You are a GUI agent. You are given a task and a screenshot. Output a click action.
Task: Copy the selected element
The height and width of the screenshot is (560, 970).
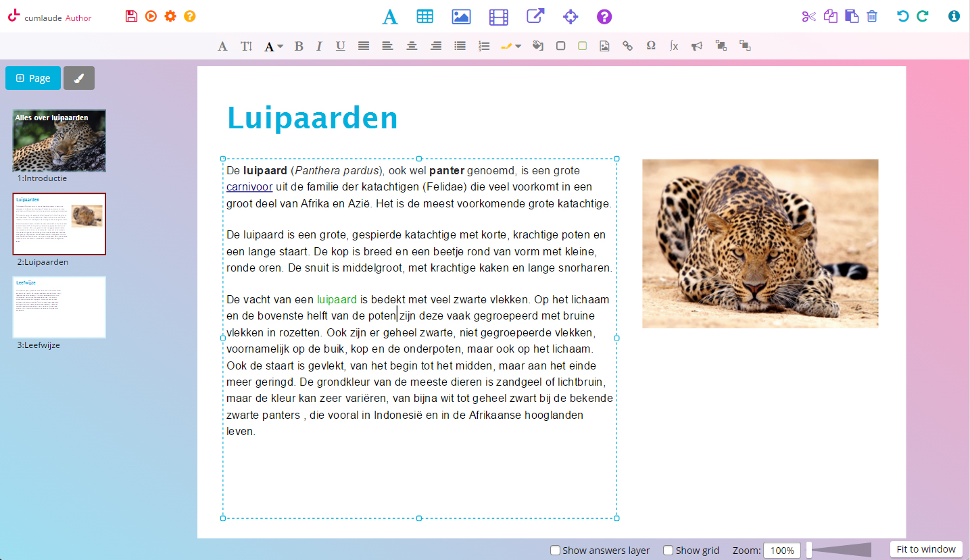831,16
